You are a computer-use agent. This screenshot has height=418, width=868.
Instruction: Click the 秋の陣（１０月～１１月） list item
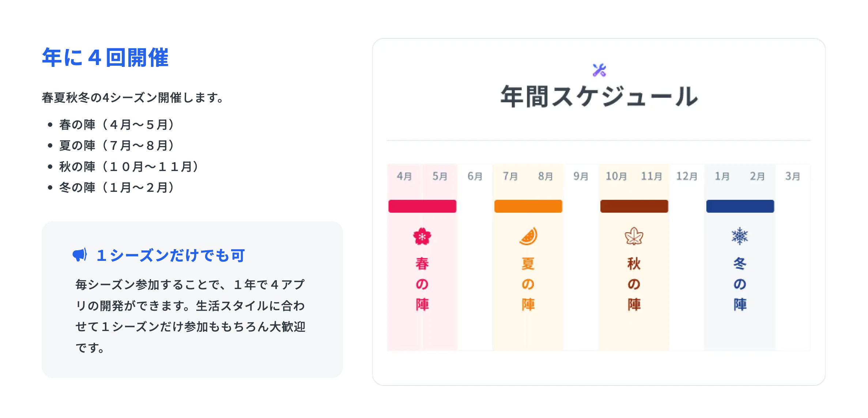point(129,167)
